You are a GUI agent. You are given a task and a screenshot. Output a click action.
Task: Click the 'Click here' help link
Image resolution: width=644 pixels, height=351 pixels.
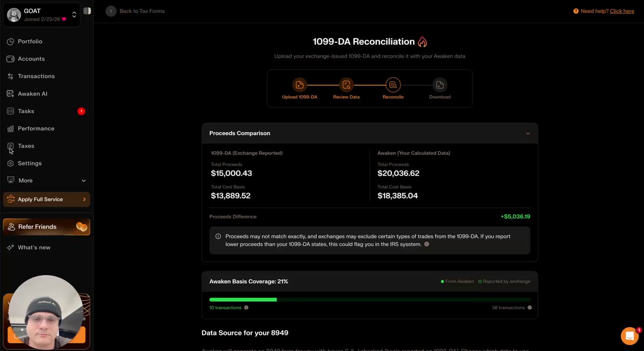click(622, 11)
